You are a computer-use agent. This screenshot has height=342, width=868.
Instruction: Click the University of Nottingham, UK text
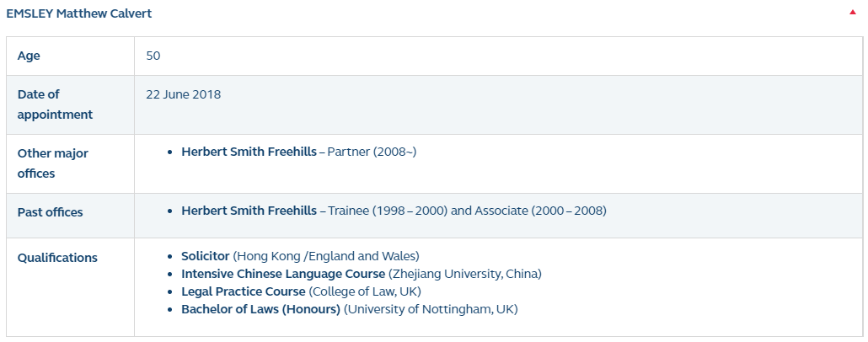point(431,309)
